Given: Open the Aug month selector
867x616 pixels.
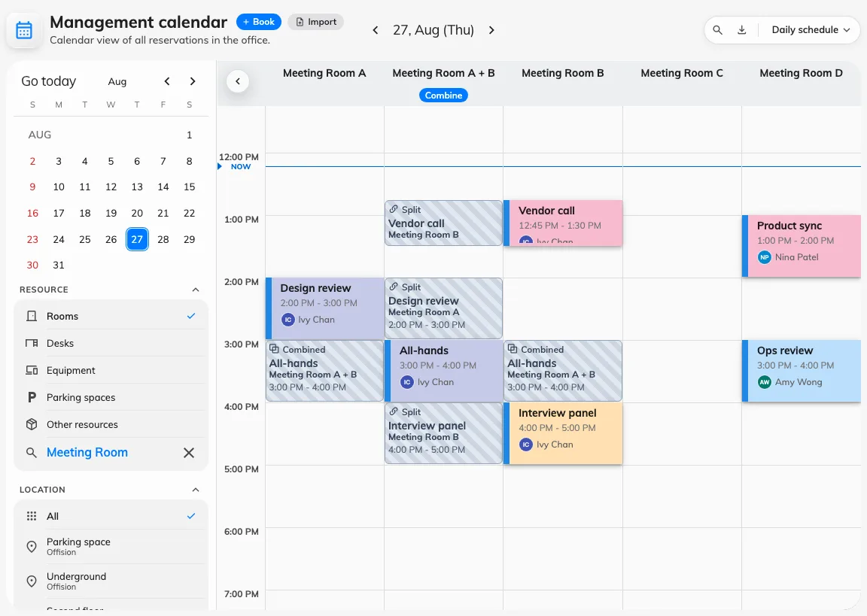Looking at the screenshot, I should coord(117,82).
